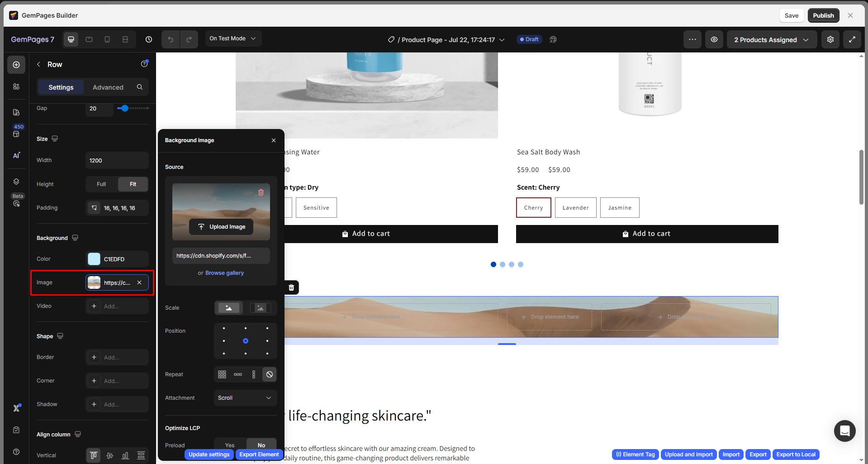
Task: Set Height to Full
Action: coord(101,184)
